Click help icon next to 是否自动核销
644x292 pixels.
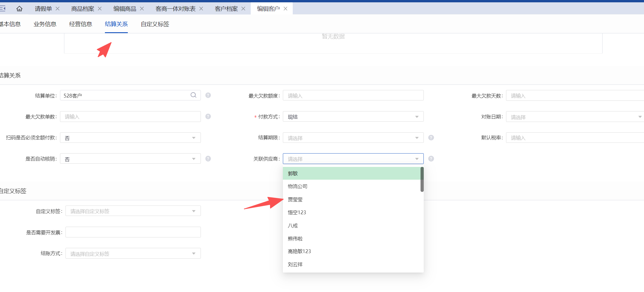click(x=208, y=159)
